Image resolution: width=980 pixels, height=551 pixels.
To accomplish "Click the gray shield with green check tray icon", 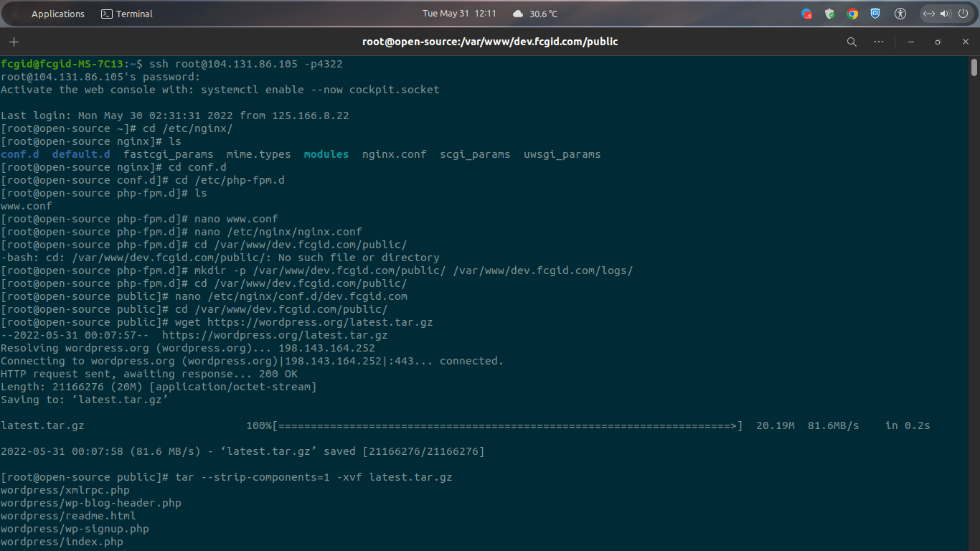I will (829, 14).
